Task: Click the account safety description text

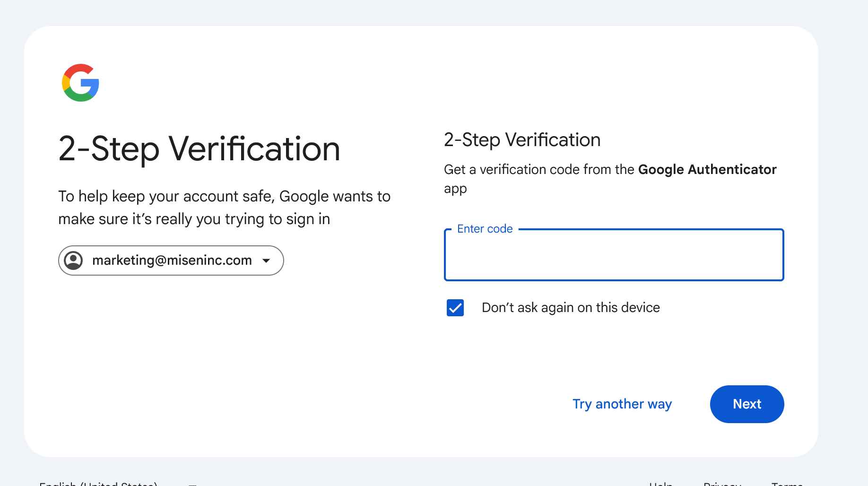Action: pyautogui.click(x=225, y=208)
